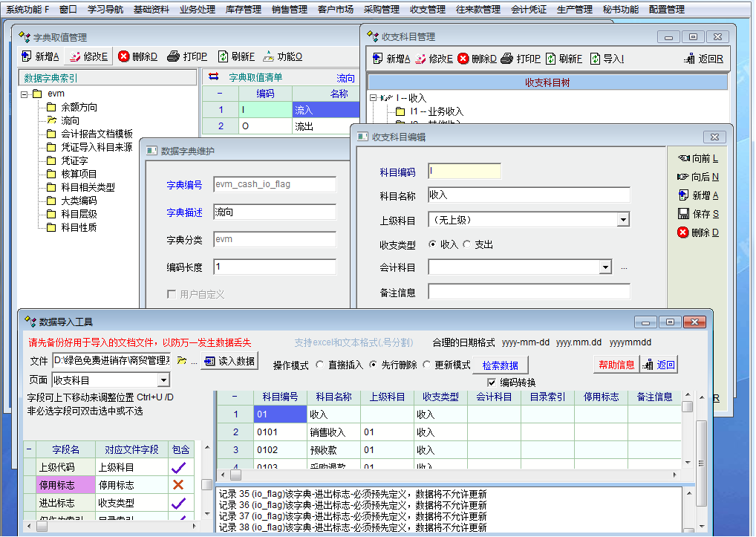Collapse the evm tree node
Screen dimensions: 756x537
tap(25, 94)
